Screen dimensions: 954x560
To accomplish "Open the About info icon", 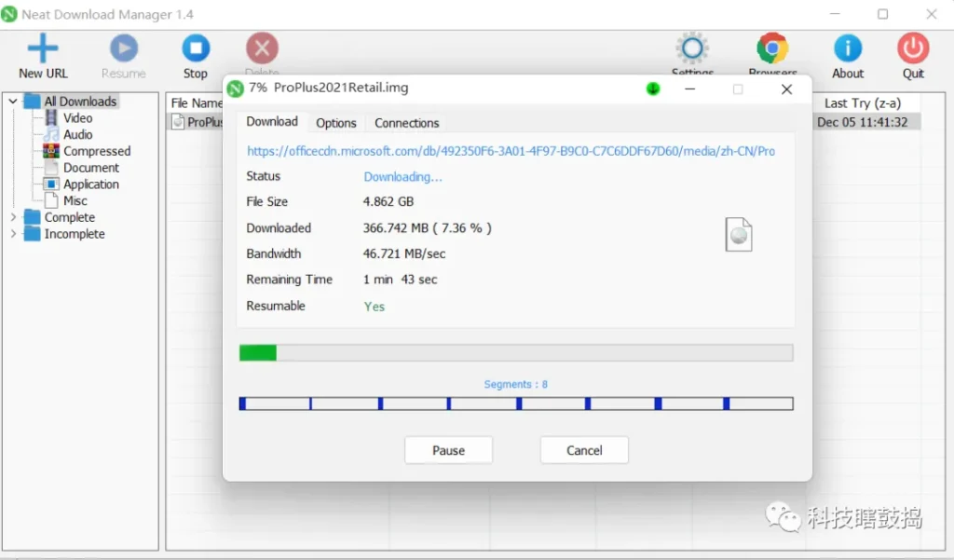I will [x=848, y=48].
